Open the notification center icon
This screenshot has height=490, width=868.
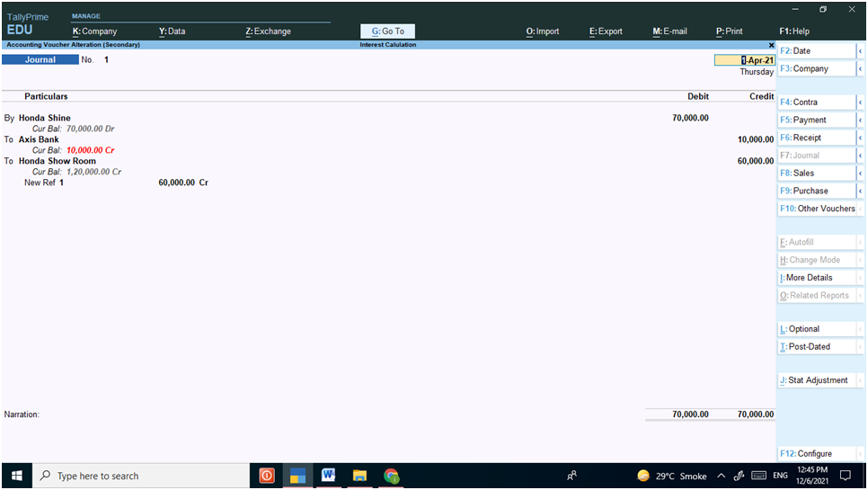[x=846, y=476]
